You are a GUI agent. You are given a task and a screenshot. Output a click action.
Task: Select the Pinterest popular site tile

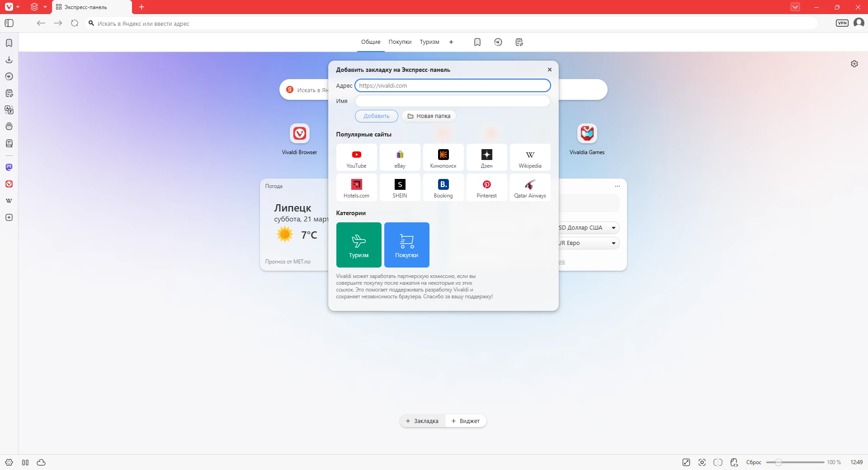click(x=486, y=188)
